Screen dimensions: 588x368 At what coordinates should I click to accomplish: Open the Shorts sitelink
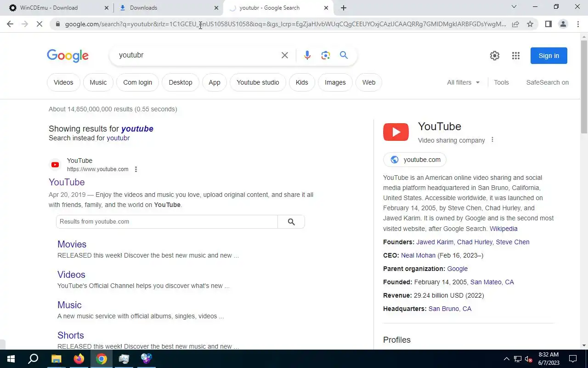click(70, 335)
